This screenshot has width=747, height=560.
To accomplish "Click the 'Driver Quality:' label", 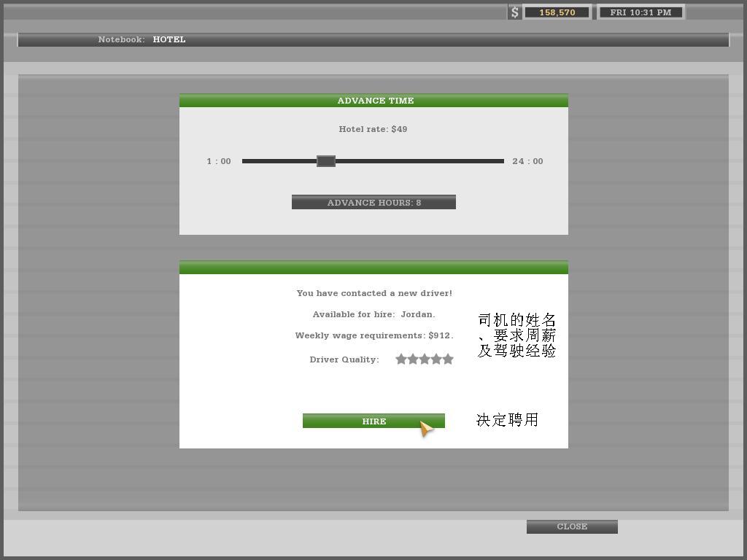I will click(x=344, y=359).
